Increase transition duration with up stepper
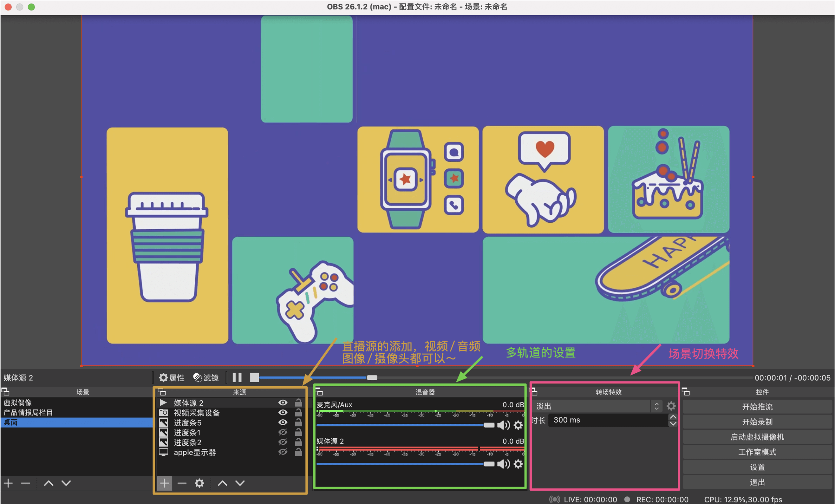This screenshot has width=835, height=504. [x=673, y=417]
